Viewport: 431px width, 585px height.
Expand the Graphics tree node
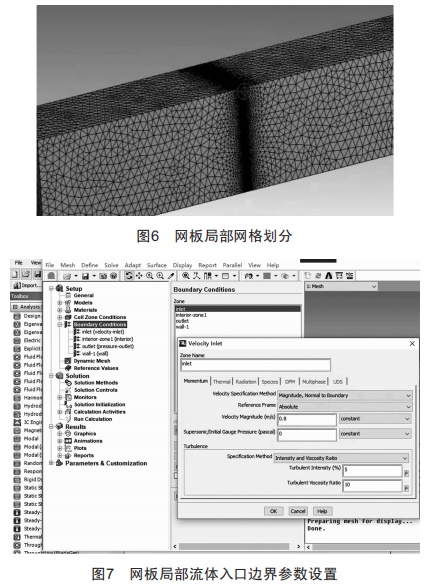point(59,434)
